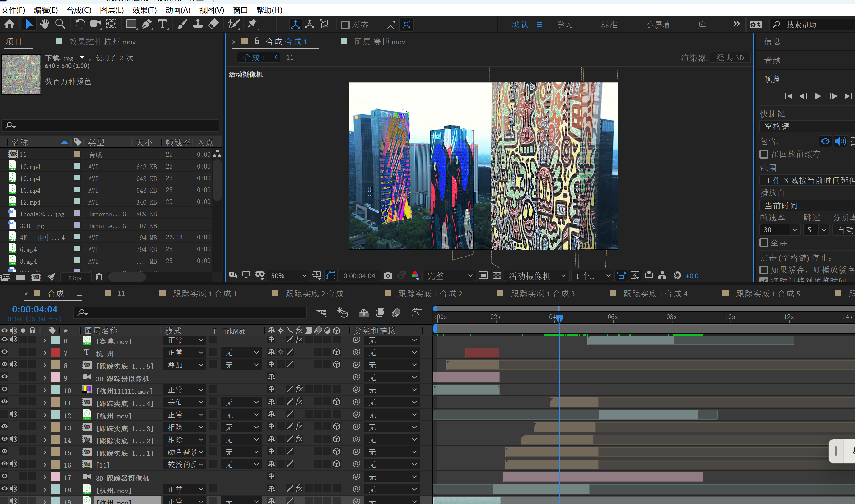Switch to 跟踪实底 1 合成 2 timeline tab

click(430, 294)
